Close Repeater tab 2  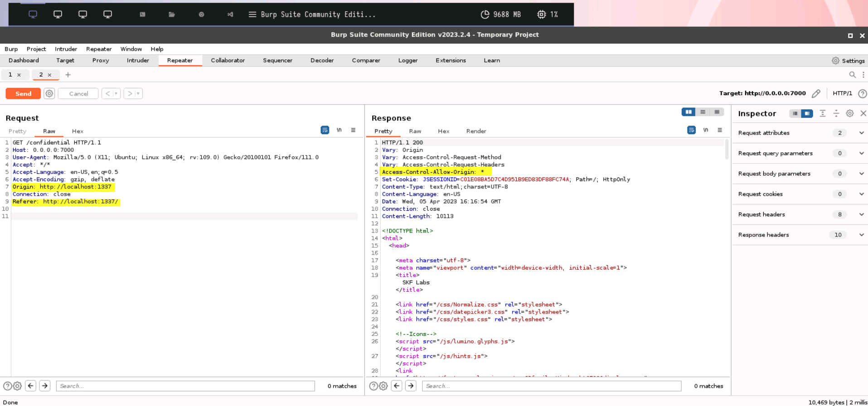(x=49, y=75)
